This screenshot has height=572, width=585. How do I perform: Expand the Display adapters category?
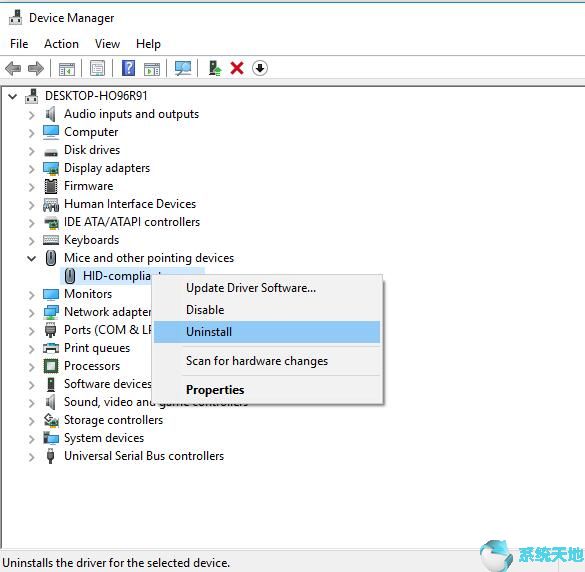[x=32, y=169]
